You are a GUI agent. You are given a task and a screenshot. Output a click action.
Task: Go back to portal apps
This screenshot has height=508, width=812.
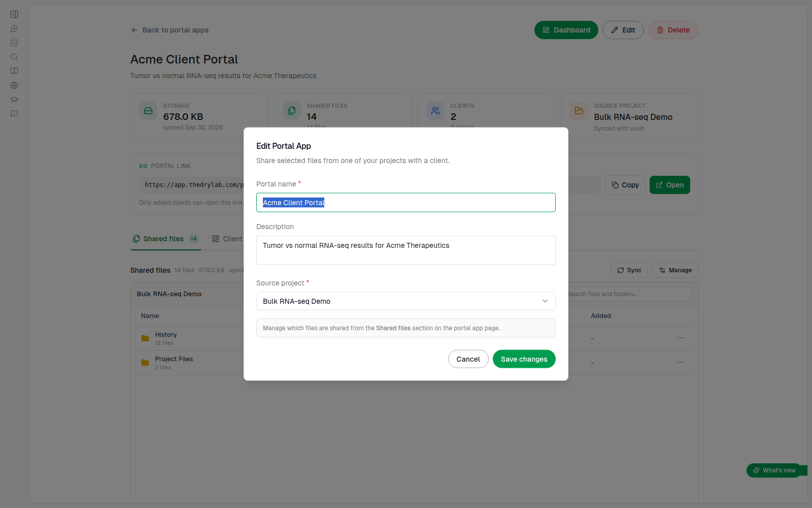click(x=170, y=30)
